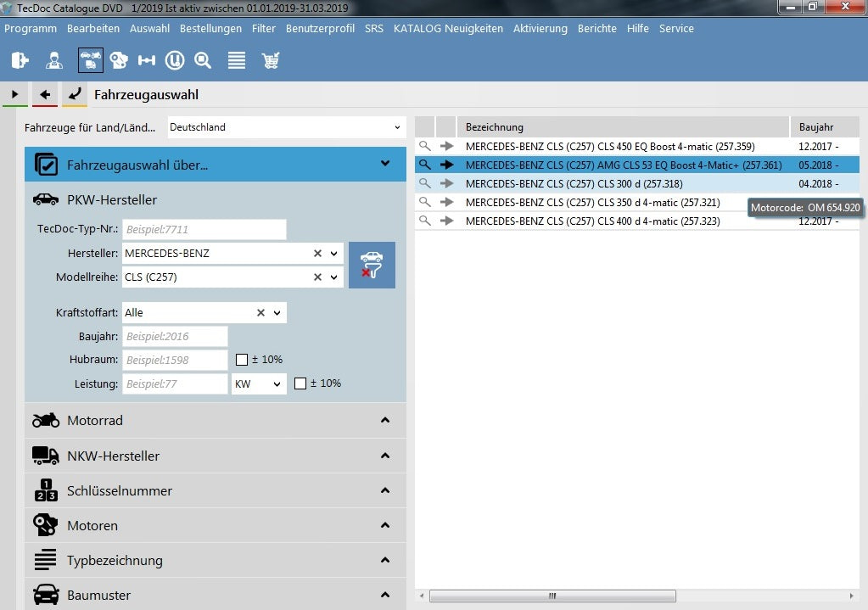The image size is (868, 610).
Task: Open the user profile person icon
Action: pyautogui.click(x=53, y=59)
